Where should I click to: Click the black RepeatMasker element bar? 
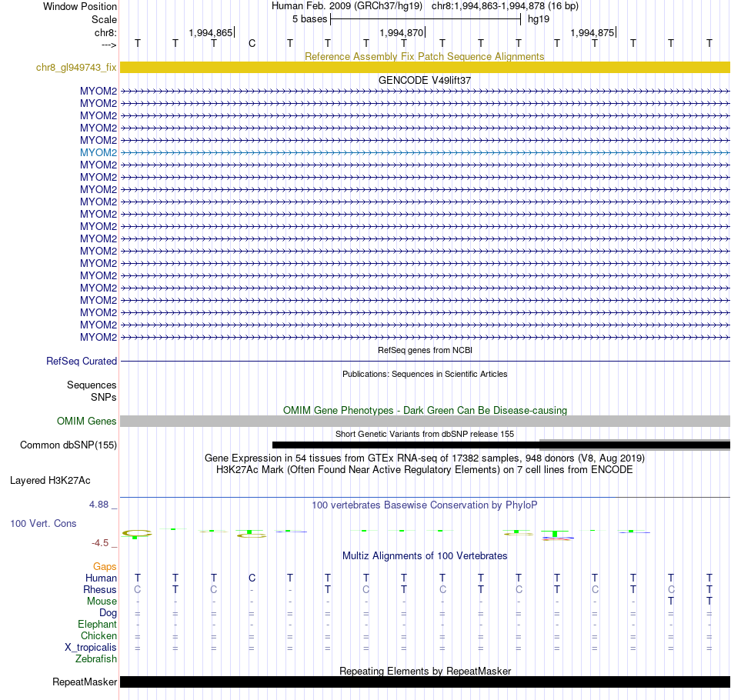pyautogui.click(x=425, y=682)
